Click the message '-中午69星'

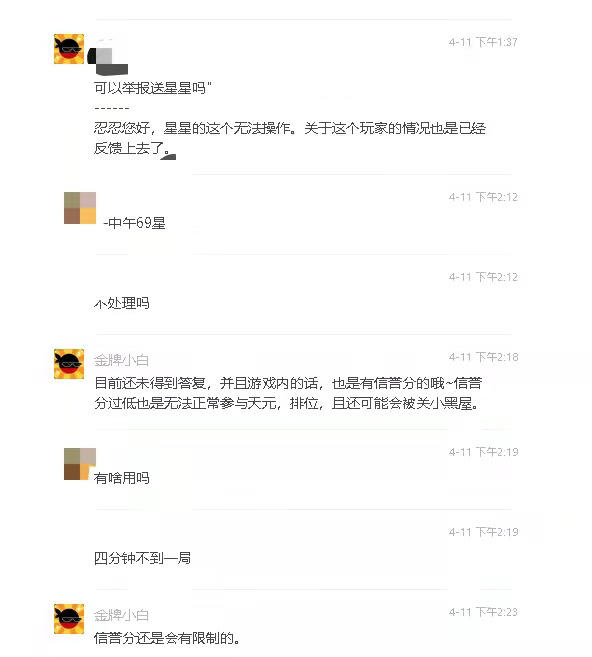(x=134, y=223)
